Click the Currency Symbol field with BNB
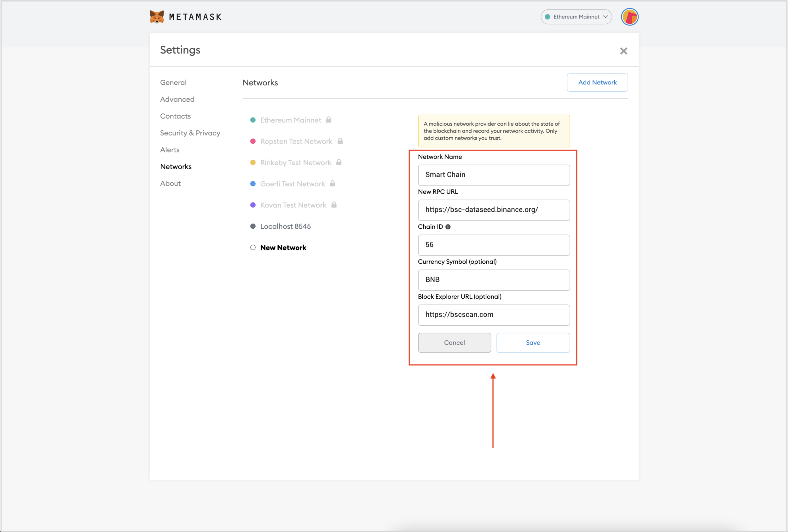 [x=494, y=280]
